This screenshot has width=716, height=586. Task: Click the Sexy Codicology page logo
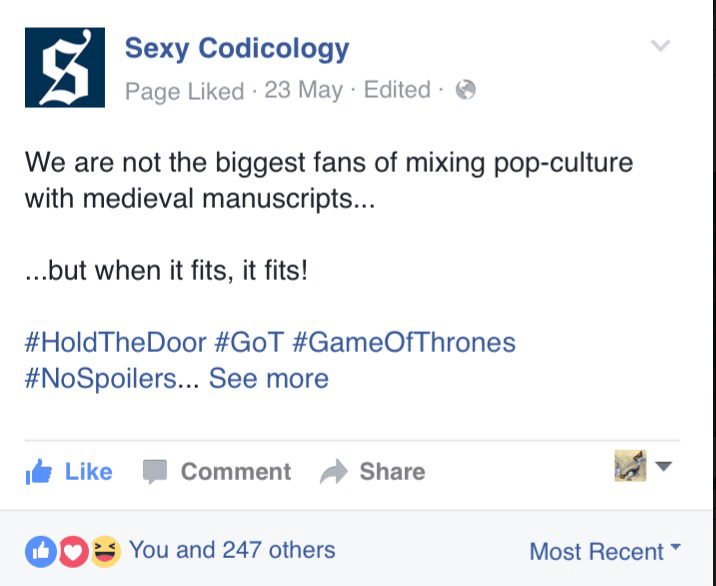(x=64, y=68)
